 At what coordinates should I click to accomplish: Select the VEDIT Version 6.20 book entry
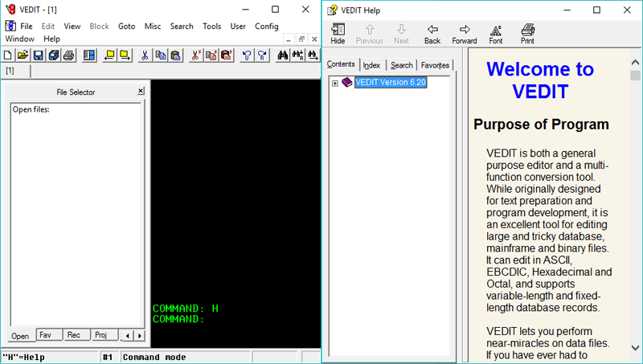[391, 83]
